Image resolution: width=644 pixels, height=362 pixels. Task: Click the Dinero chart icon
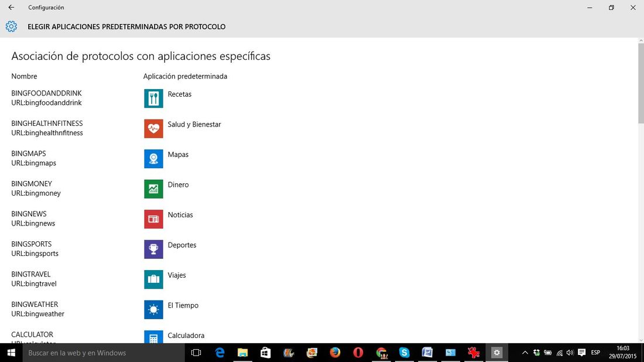[x=153, y=189]
